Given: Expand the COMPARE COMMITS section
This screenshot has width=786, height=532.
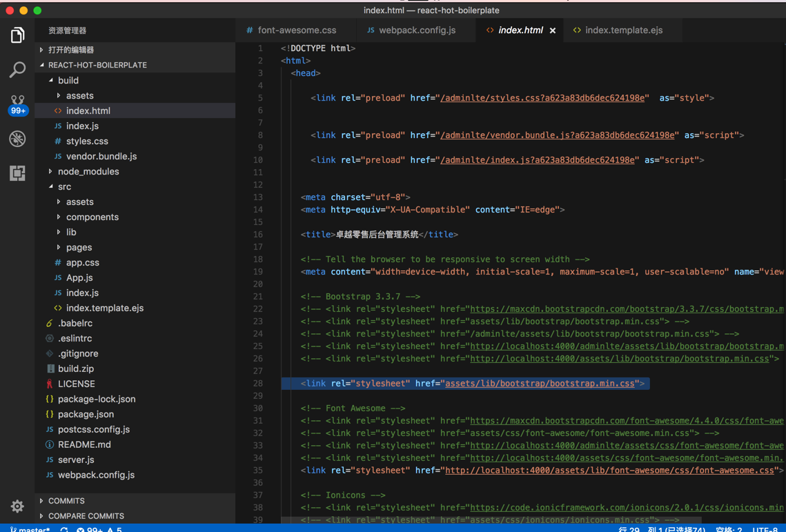Looking at the screenshot, I should coord(86,516).
